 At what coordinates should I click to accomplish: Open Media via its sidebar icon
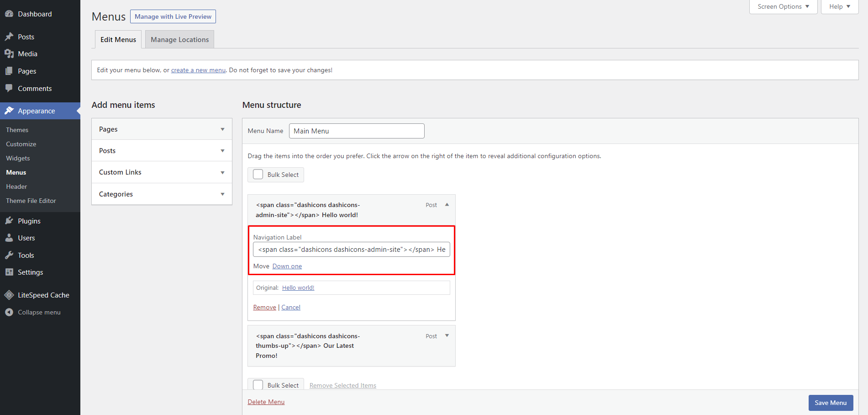point(9,54)
